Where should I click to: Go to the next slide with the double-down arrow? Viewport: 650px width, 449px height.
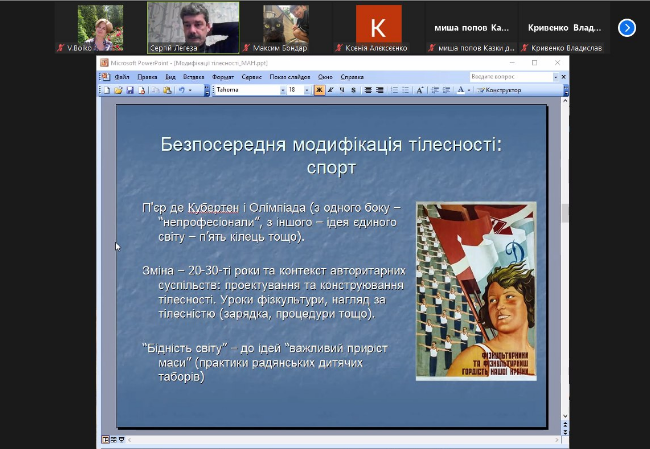[x=565, y=432]
